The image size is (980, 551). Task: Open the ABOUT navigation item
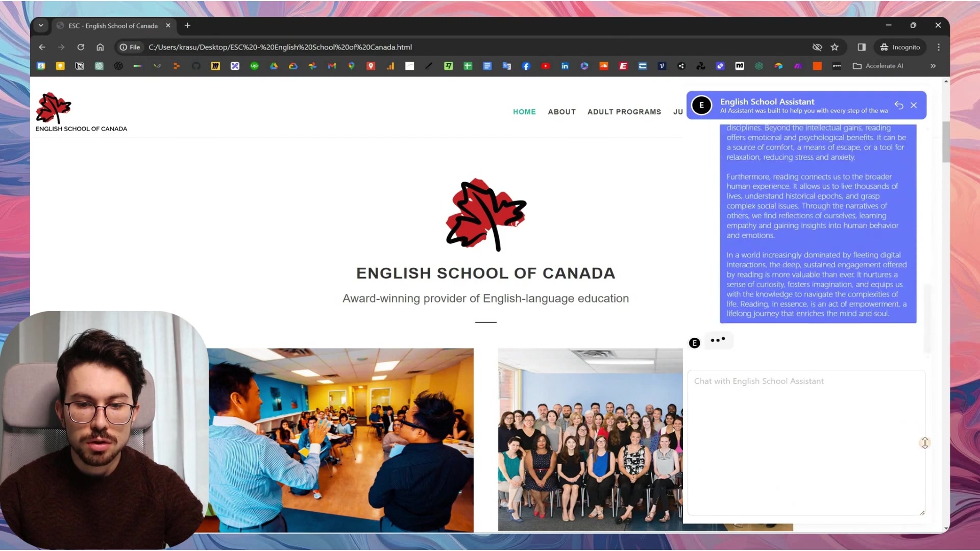pos(561,112)
